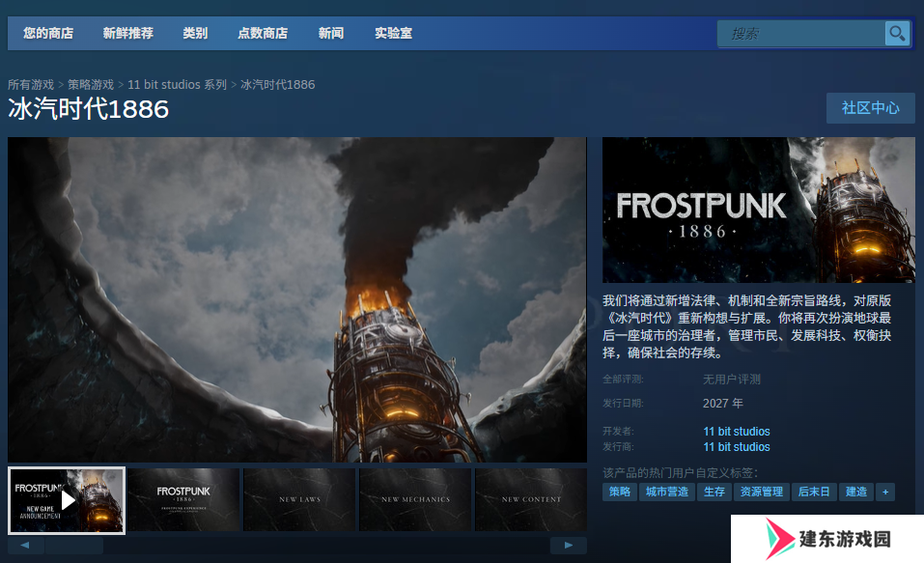Click the 冰汽时代1886 page title

(89, 109)
